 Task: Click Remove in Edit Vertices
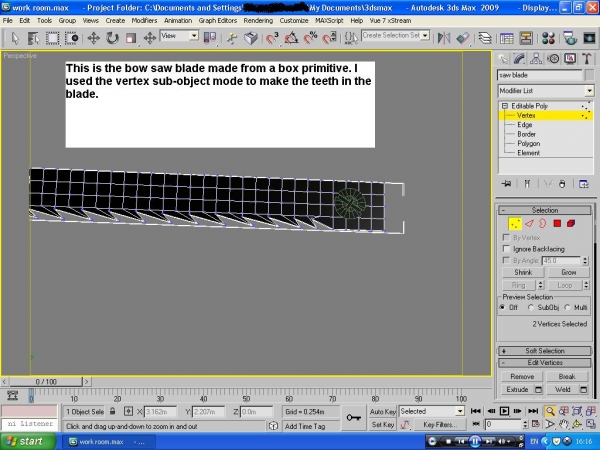pyautogui.click(x=522, y=377)
